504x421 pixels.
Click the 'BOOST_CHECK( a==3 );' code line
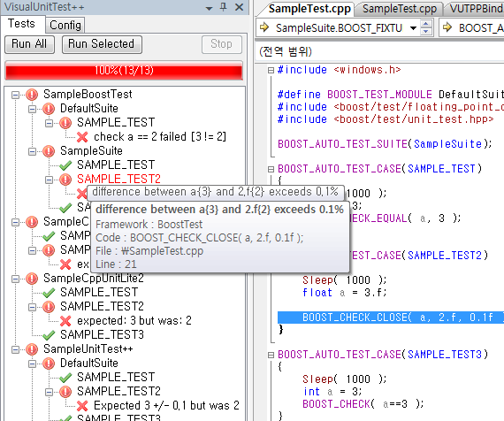point(363,404)
